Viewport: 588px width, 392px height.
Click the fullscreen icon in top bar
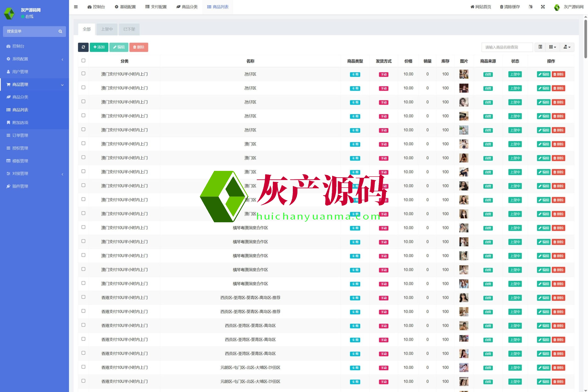coord(543,7)
